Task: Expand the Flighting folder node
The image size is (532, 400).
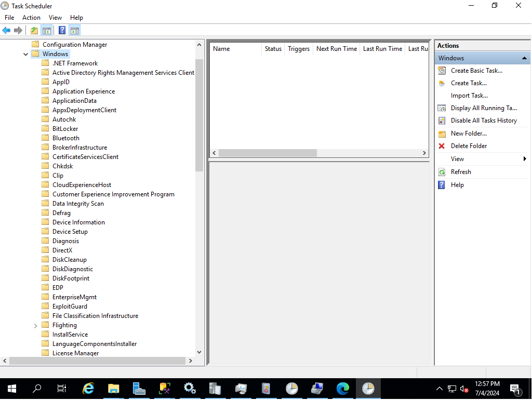Action: [x=36, y=326]
